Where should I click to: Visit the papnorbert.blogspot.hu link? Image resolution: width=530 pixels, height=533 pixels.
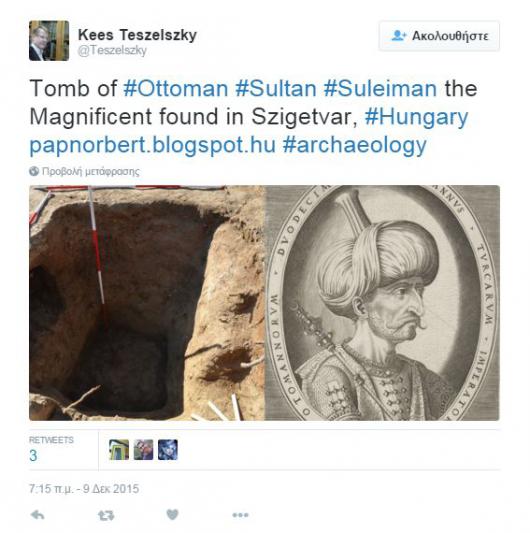click(152, 145)
